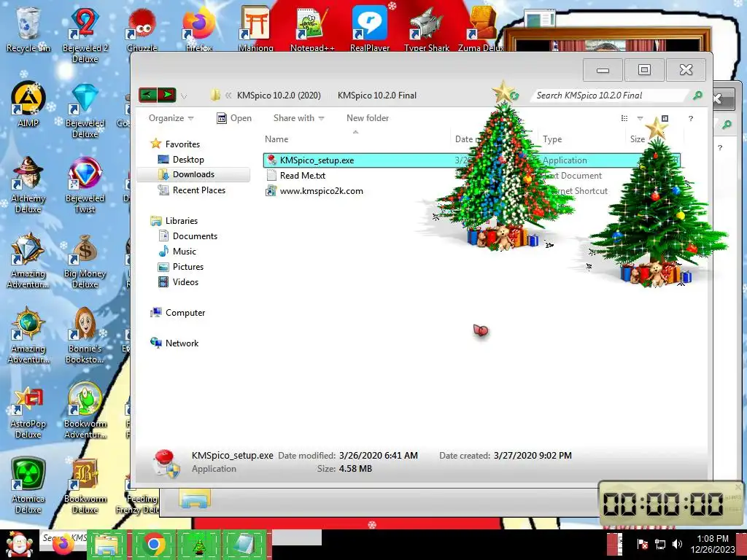This screenshot has height=560, width=747.
Task: Open the Explorer help question mark
Action: click(691, 119)
